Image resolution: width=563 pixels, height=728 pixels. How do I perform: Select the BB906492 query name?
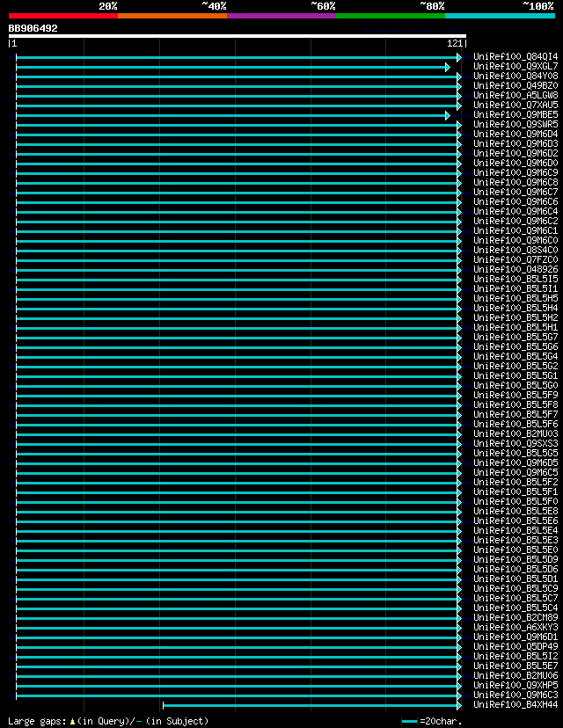33,28
